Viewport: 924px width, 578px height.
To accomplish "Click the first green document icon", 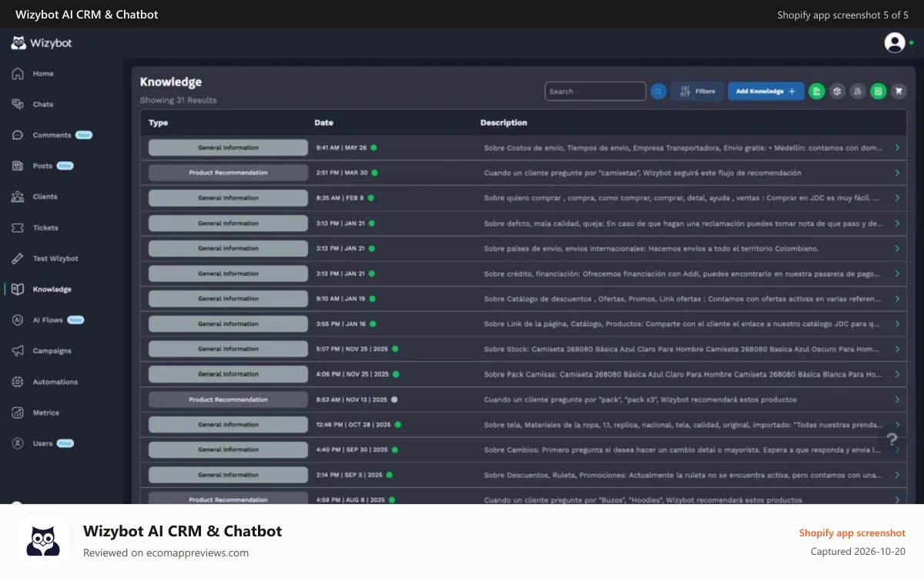I will click(817, 92).
